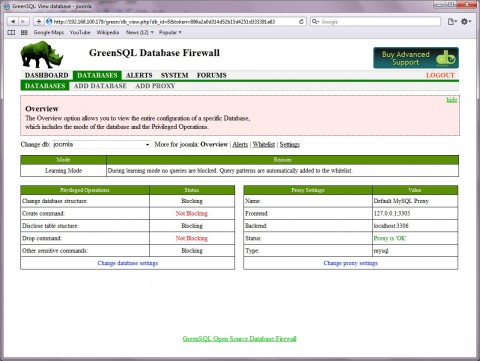Open the Whitelist link for joomla
This screenshot has width=480, height=361.
[x=264, y=144]
